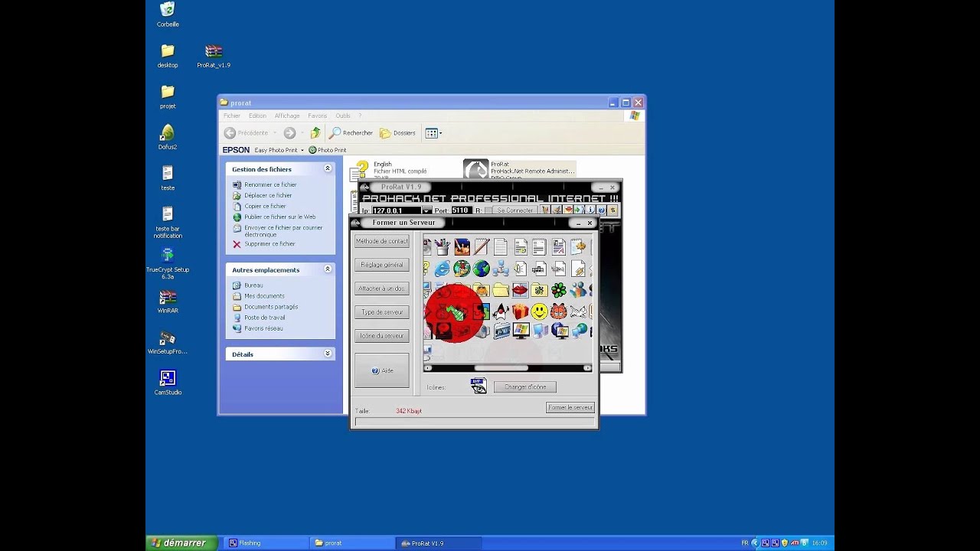This screenshot has height=551, width=980.
Task: Select the Windows logo monitor icon
Action: [x=521, y=331]
